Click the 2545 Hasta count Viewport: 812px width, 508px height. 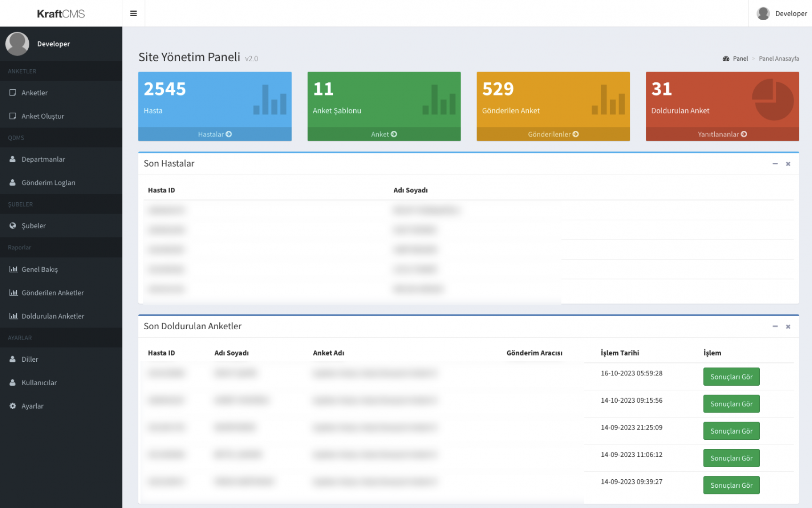(x=165, y=89)
